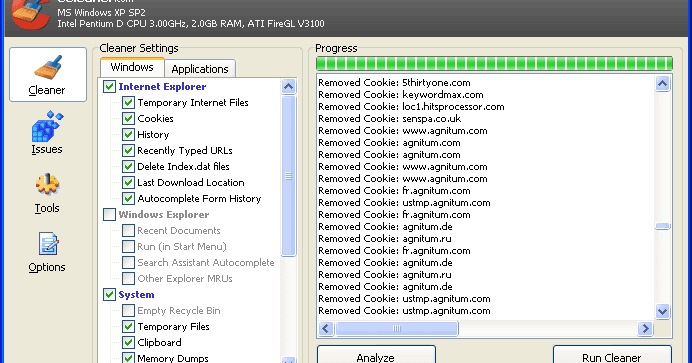
Task: Toggle Temporary Internet Files checkbox
Action: tap(128, 103)
